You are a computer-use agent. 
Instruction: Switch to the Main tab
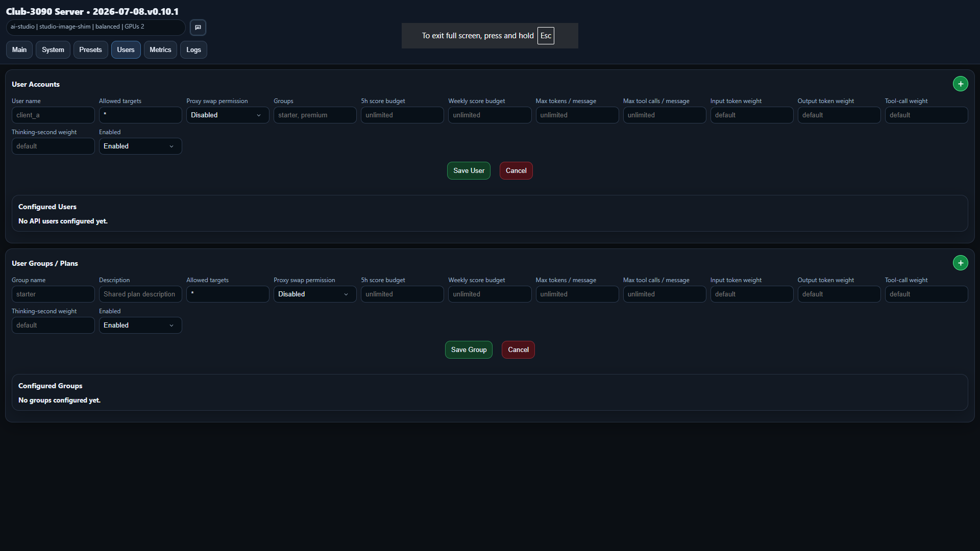tap(19, 50)
